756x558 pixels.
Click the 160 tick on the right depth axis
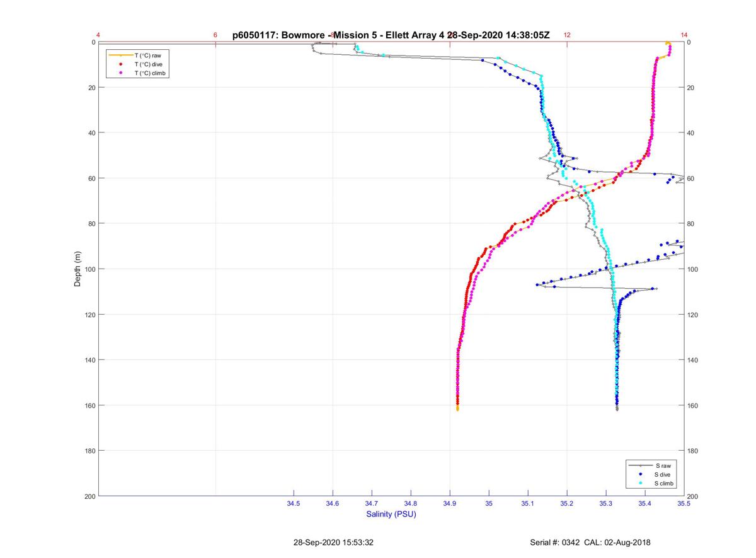coord(693,405)
